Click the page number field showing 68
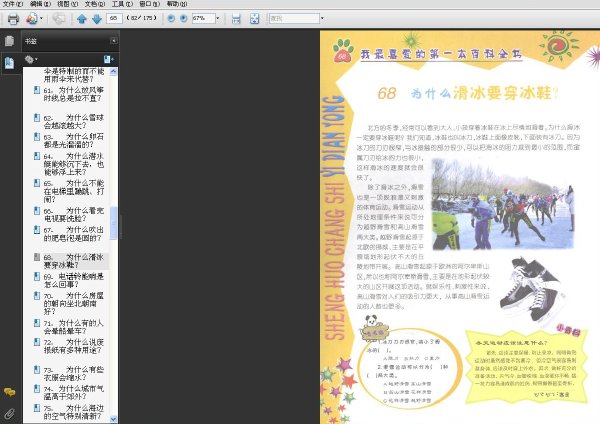Image resolution: width=600 pixels, height=424 pixels. pos(114,18)
